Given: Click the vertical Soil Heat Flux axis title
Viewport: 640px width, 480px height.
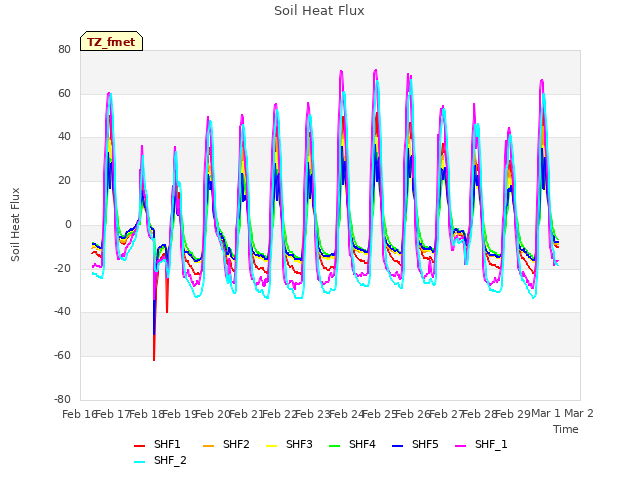Looking at the screenshot, I should coord(15,224).
